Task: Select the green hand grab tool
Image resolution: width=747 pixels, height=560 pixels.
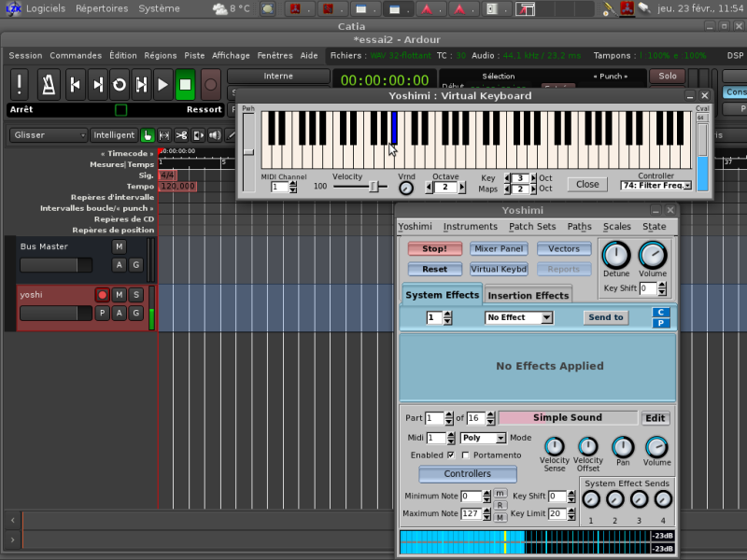Action: [x=148, y=135]
